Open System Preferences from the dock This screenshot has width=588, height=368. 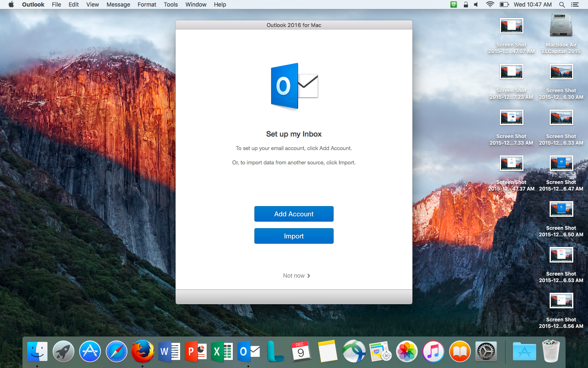click(x=486, y=351)
